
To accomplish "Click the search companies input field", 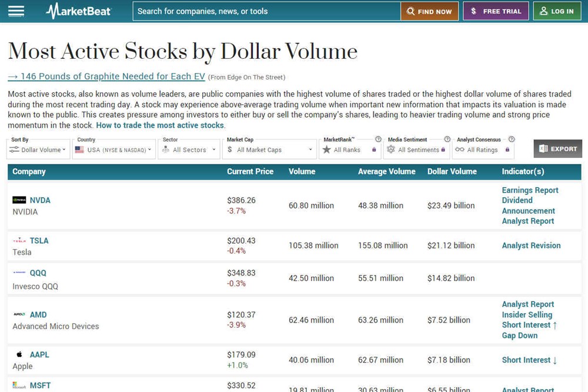I will (266, 11).
